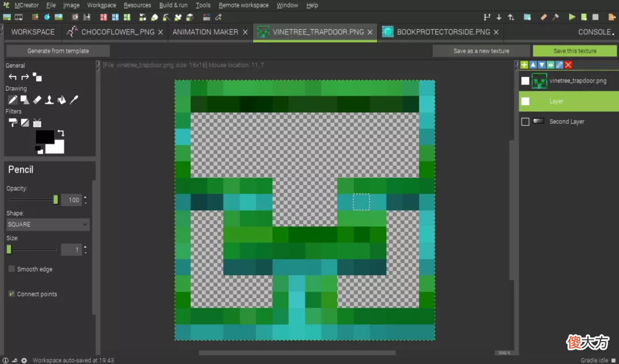The width and height of the screenshot is (619, 364).
Task: Apply the Colorize paint roller filter
Action: (13, 123)
